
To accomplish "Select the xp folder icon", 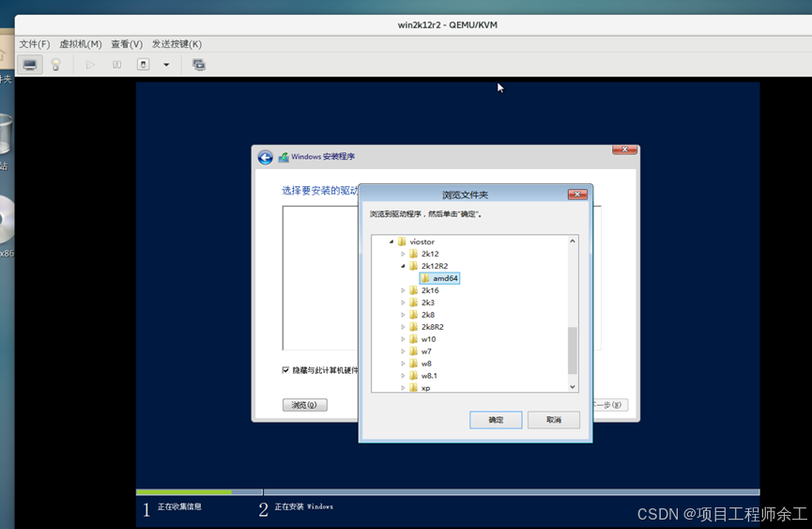I will [x=413, y=387].
